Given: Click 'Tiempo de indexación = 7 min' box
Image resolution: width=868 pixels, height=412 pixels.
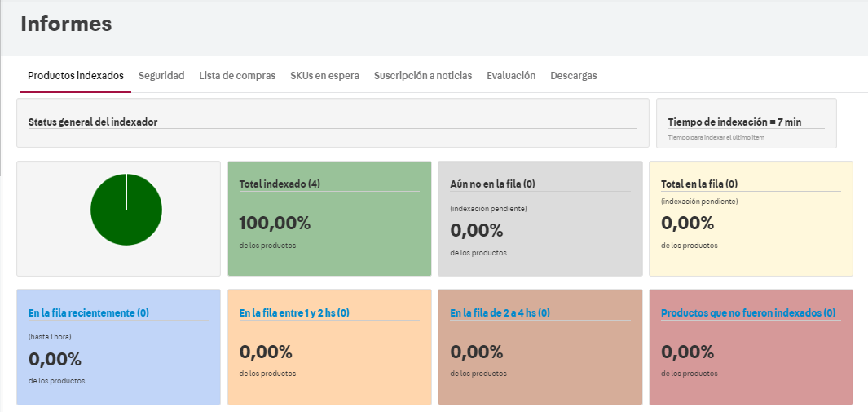Looking at the screenshot, I should pyautogui.click(x=745, y=122).
